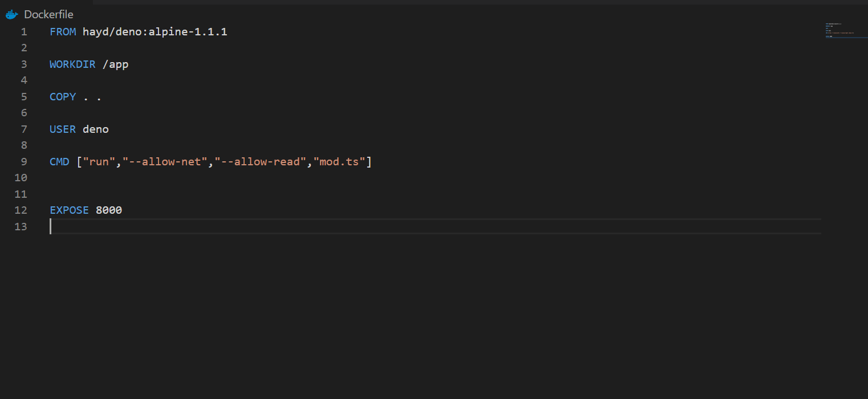This screenshot has height=399, width=868.
Task: Click the USER keyword on line 7
Action: point(63,129)
